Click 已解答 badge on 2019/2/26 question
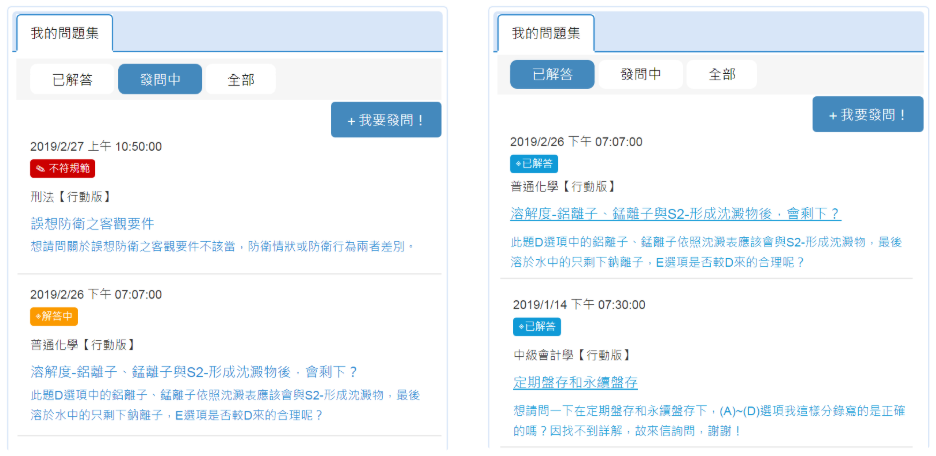936x456 pixels. pos(534,164)
